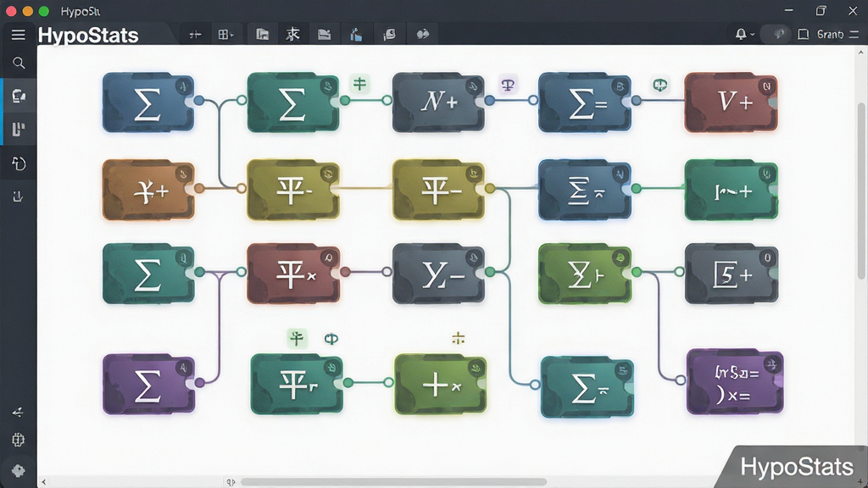Image resolution: width=868 pixels, height=488 pixels.
Task: Click the Grand panel button
Action: [x=821, y=34]
